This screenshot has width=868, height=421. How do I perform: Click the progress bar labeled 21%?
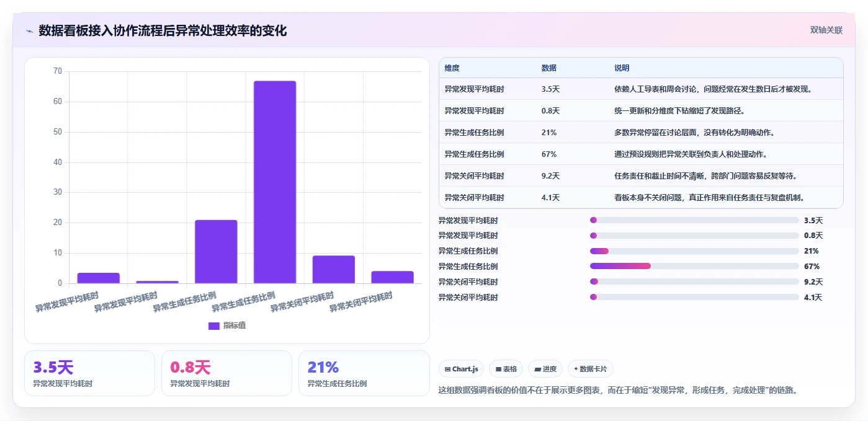click(x=694, y=251)
